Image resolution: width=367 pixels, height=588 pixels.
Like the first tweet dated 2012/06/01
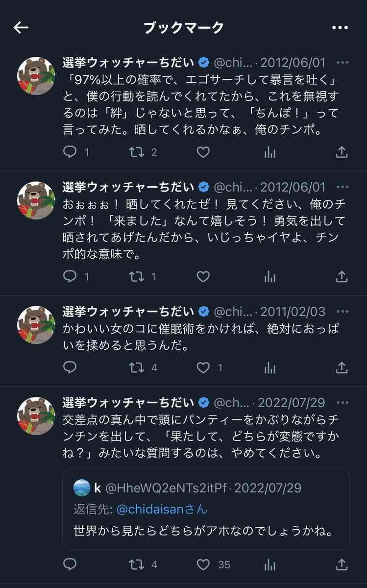coord(203,152)
